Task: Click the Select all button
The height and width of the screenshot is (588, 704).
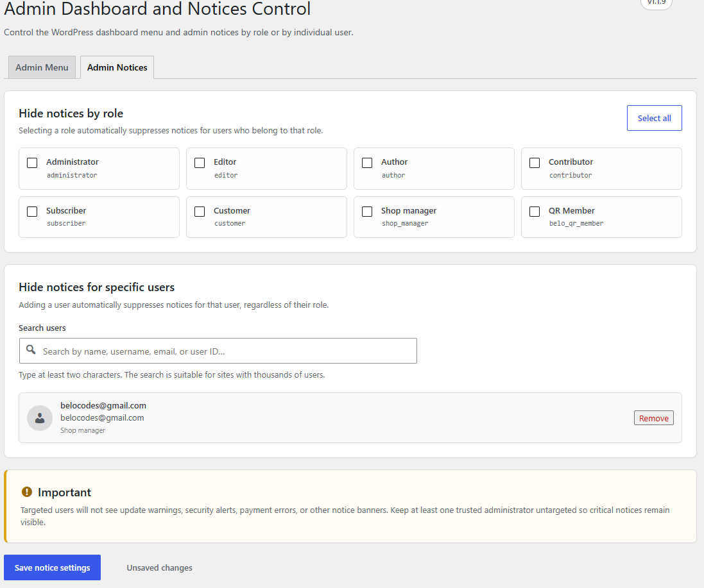Action: pos(654,118)
